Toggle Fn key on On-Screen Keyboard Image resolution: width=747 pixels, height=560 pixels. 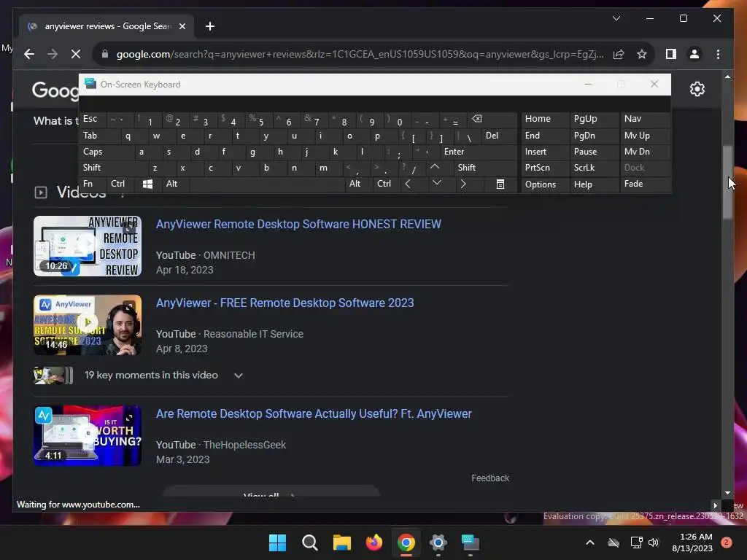93,184
